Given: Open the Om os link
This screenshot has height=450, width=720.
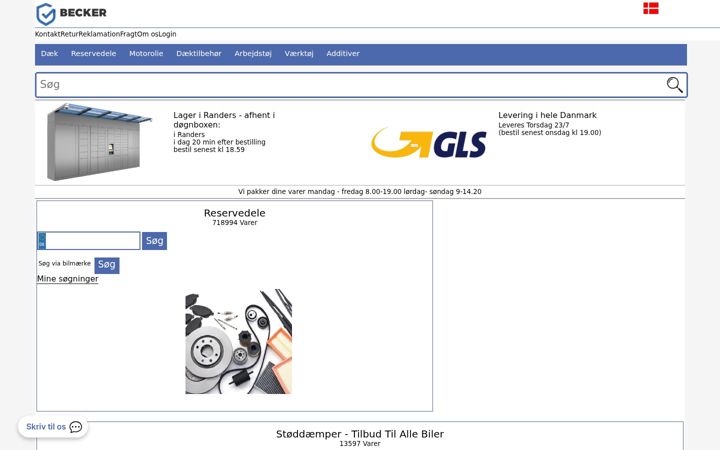Looking at the screenshot, I should click(x=147, y=34).
